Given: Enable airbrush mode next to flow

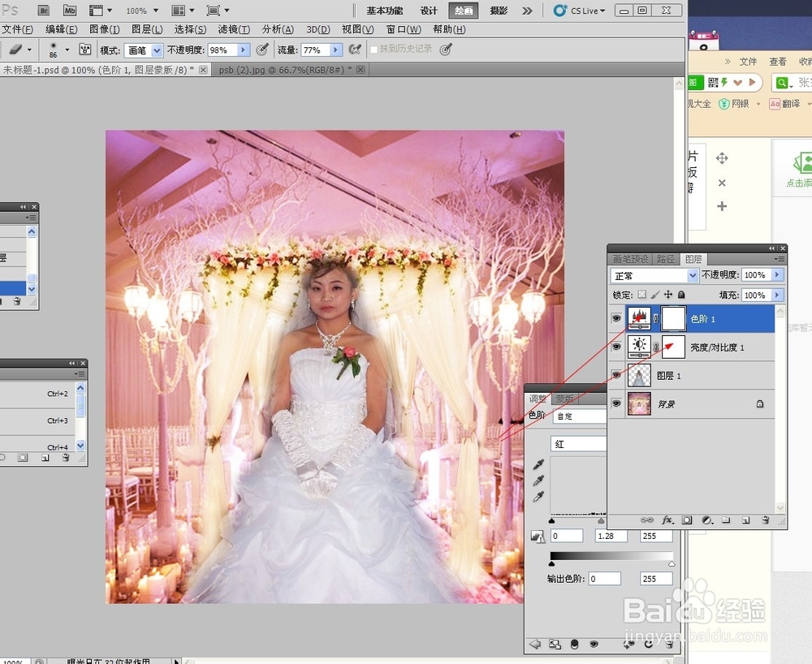Looking at the screenshot, I should 355,50.
